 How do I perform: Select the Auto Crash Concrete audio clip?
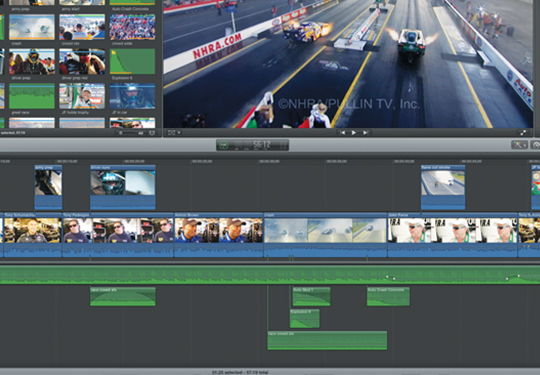click(388, 296)
